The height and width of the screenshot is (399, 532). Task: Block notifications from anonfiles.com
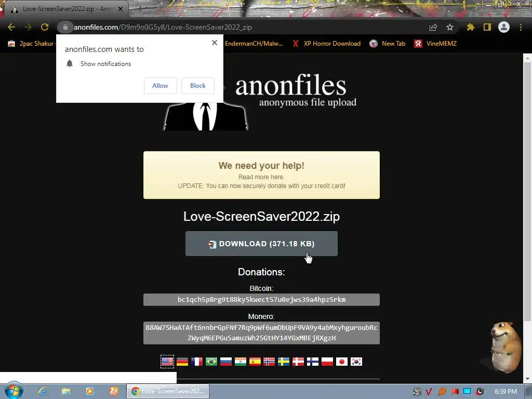click(198, 86)
